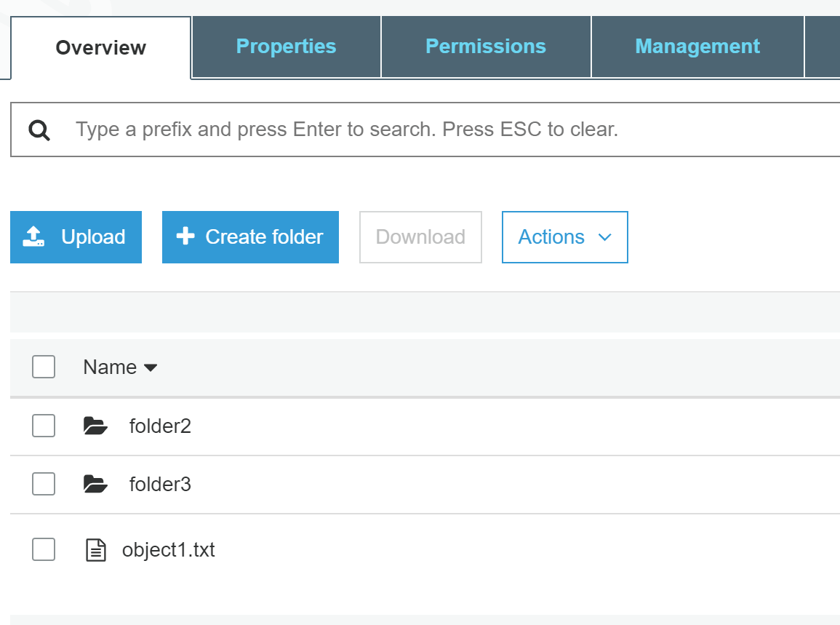Select the checkbox for folder3
This screenshot has height=625, width=840.
click(x=44, y=484)
